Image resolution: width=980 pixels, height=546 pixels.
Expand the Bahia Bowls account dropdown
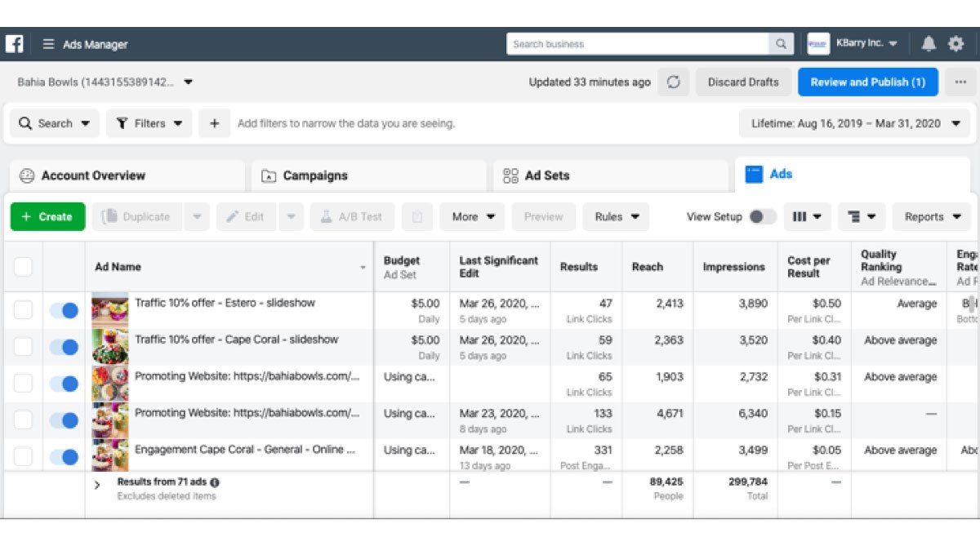(x=189, y=82)
